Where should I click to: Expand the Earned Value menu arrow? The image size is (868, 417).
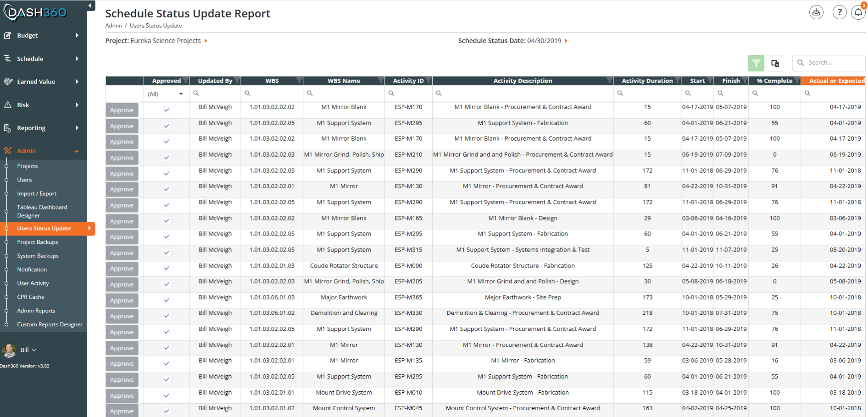pos(77,82)
